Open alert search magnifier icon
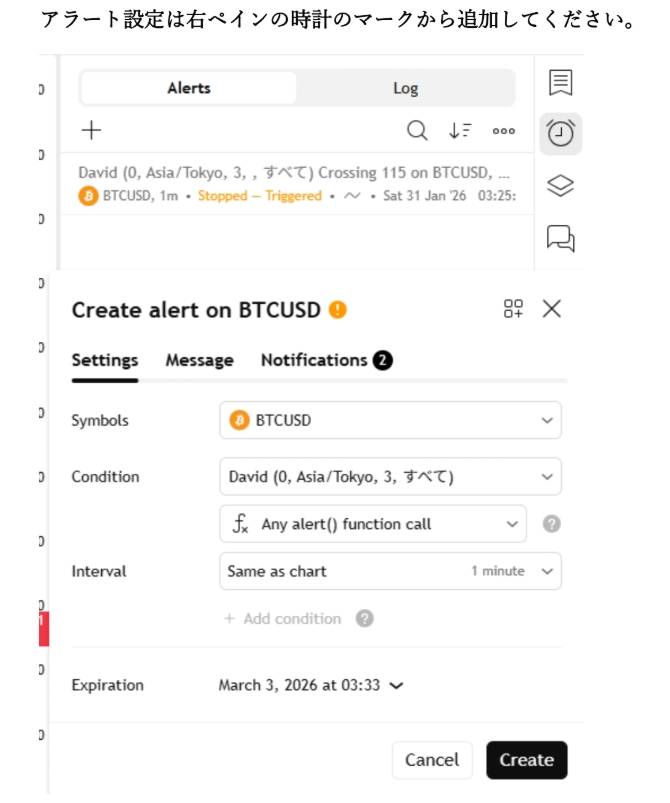Screen dimensions: 670x803 click(x=417, y=130)
